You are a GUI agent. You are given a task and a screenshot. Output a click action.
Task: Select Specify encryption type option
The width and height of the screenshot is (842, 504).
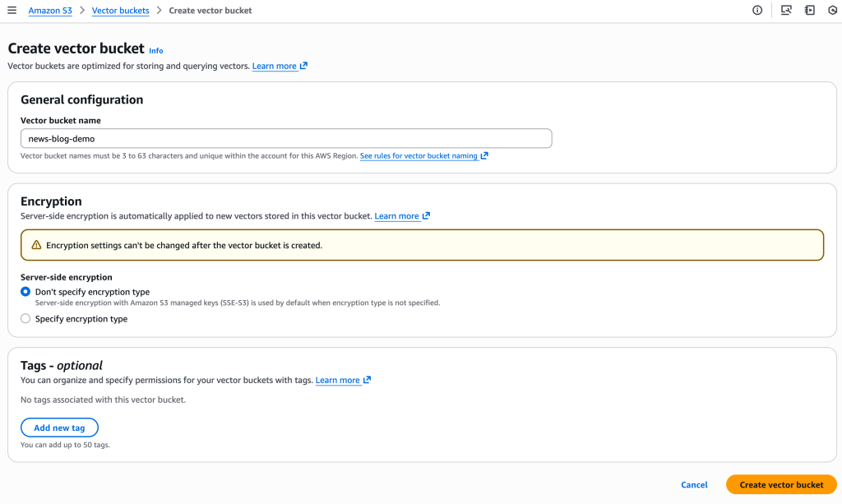25,318
